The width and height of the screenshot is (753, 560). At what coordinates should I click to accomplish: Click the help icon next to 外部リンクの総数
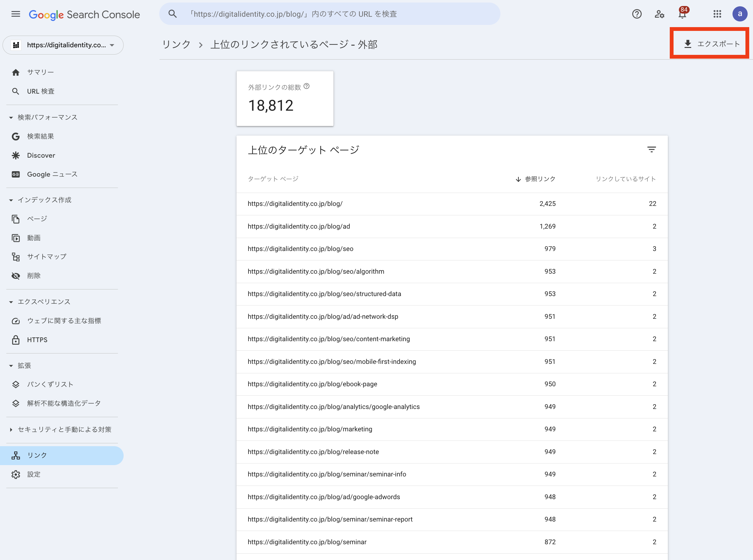[x=306, y=86]
